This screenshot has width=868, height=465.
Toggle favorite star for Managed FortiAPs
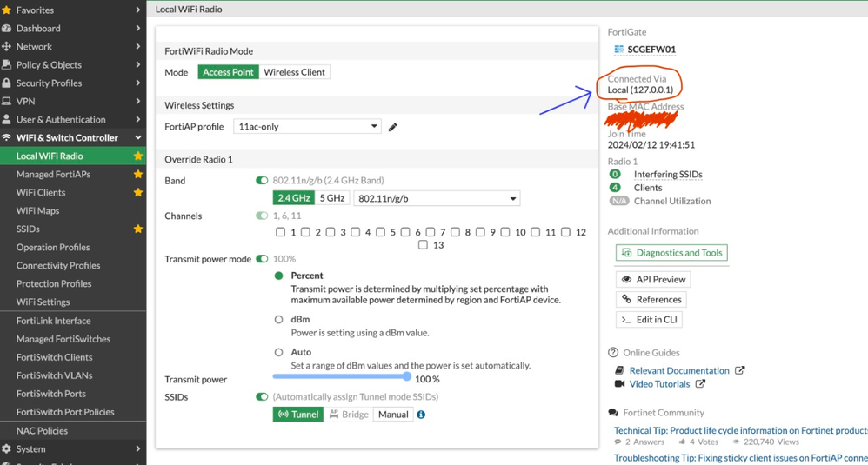coord(138,174)
